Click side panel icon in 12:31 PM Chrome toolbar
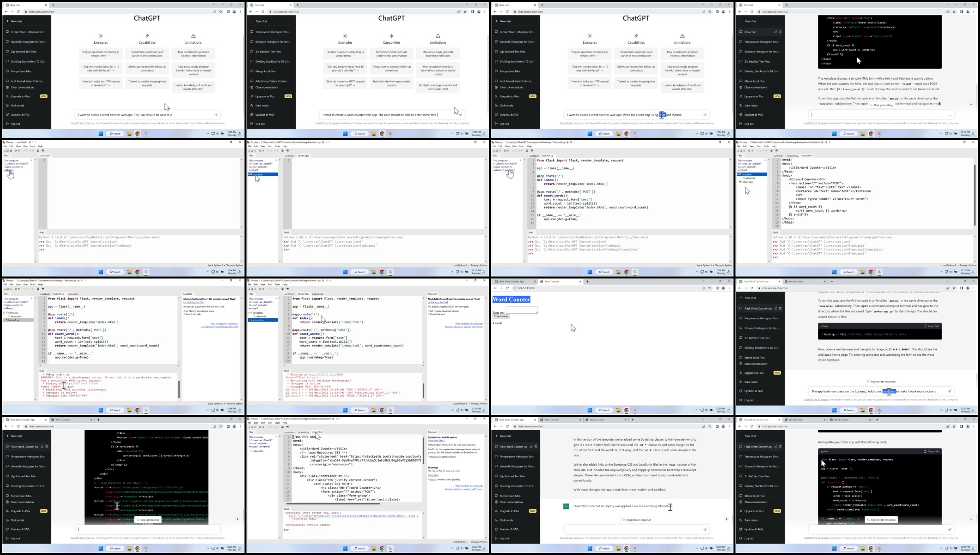This screenshot has height=555, width=980. 961,426
